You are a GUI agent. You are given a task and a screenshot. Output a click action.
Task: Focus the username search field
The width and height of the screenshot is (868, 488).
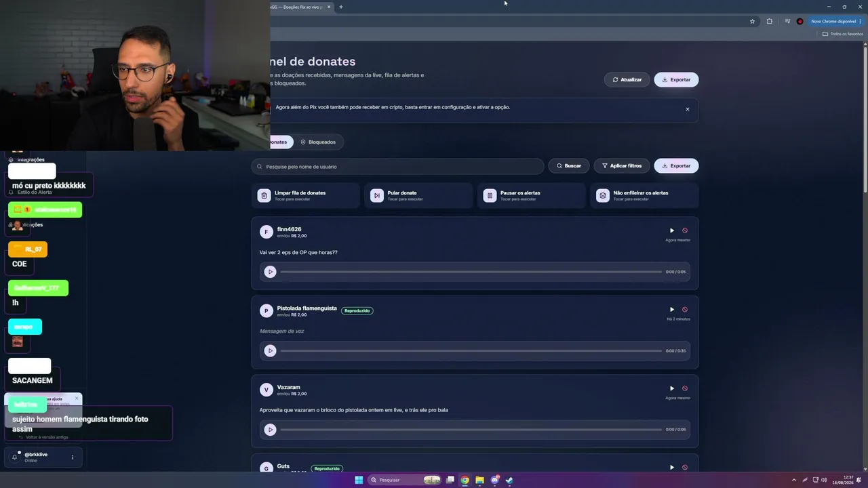[x=397, y=166]
